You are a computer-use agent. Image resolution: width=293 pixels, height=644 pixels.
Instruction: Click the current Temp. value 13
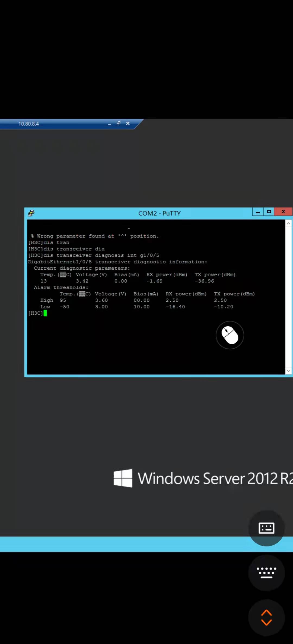[x=44, y=281]
